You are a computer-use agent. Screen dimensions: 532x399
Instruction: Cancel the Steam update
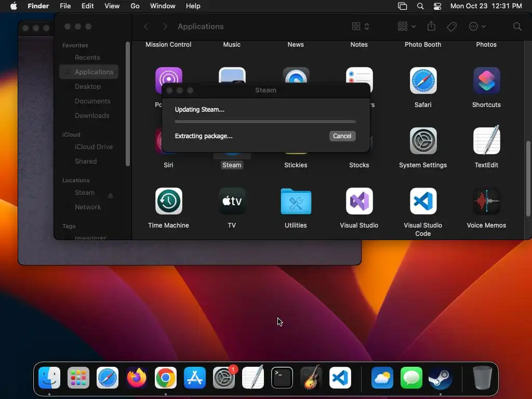pos(342,136)
